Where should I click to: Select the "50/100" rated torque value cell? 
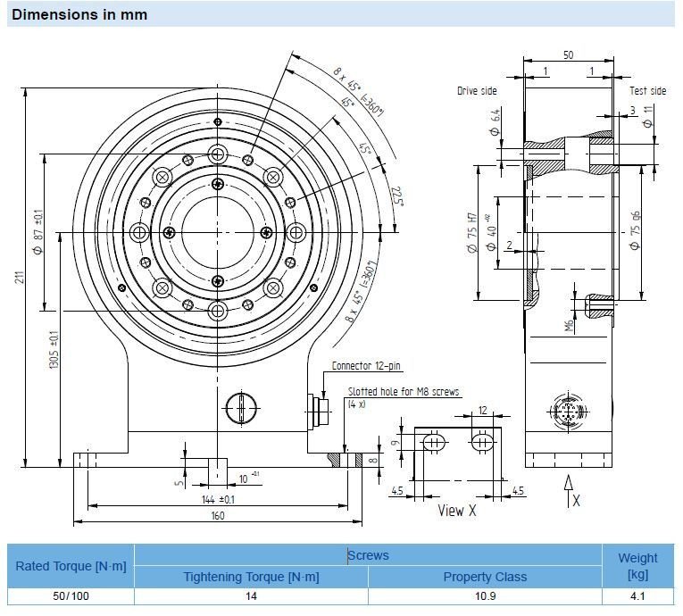[x=71, y=595]
